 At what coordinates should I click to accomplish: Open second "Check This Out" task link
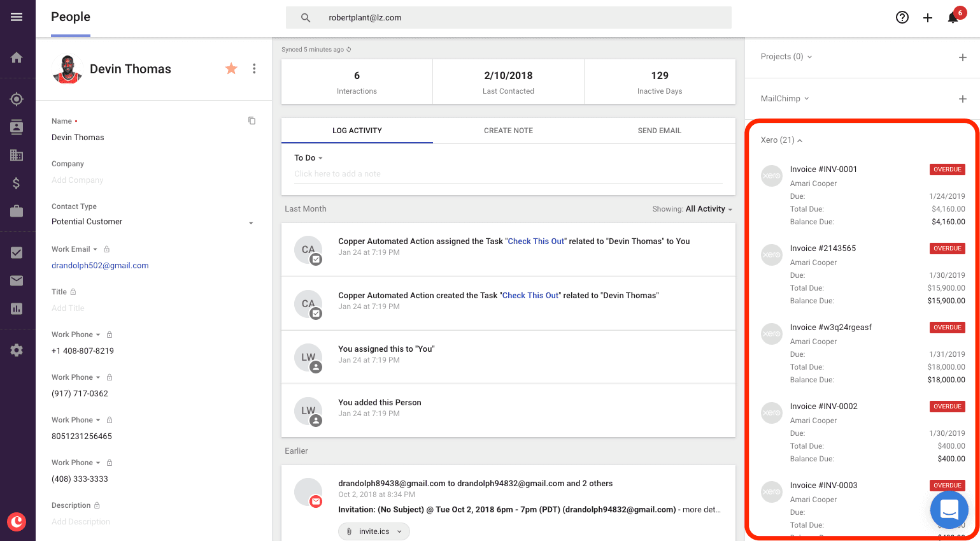tap(530, 296)
